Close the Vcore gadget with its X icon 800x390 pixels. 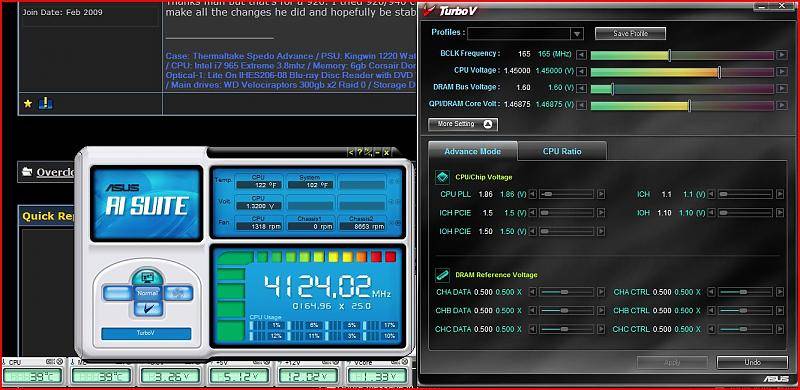tap(406, 362)
